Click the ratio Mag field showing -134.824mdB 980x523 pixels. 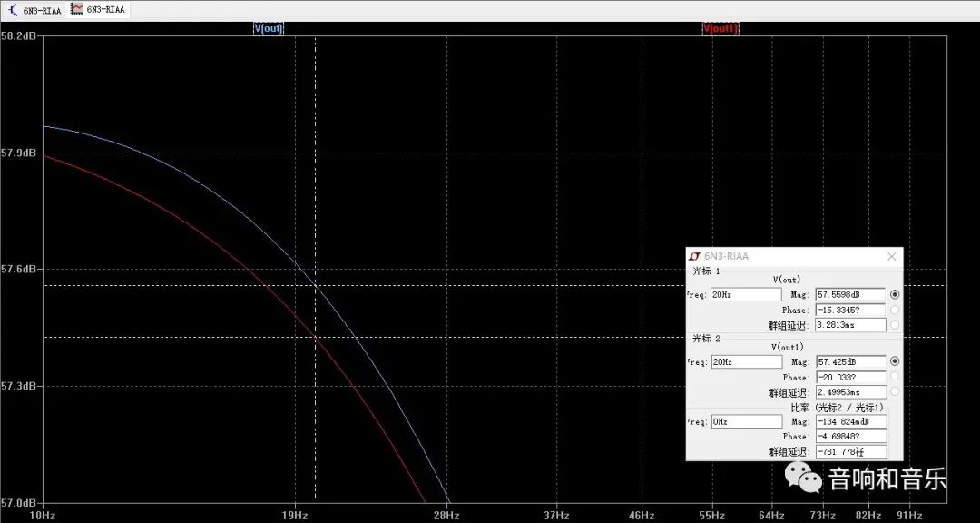850,422
